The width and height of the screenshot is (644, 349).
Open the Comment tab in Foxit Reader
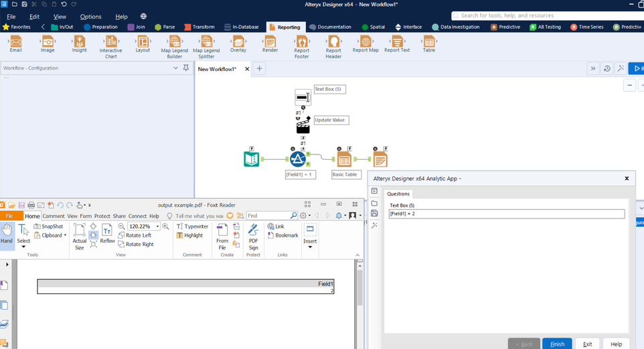click(54, 216)
